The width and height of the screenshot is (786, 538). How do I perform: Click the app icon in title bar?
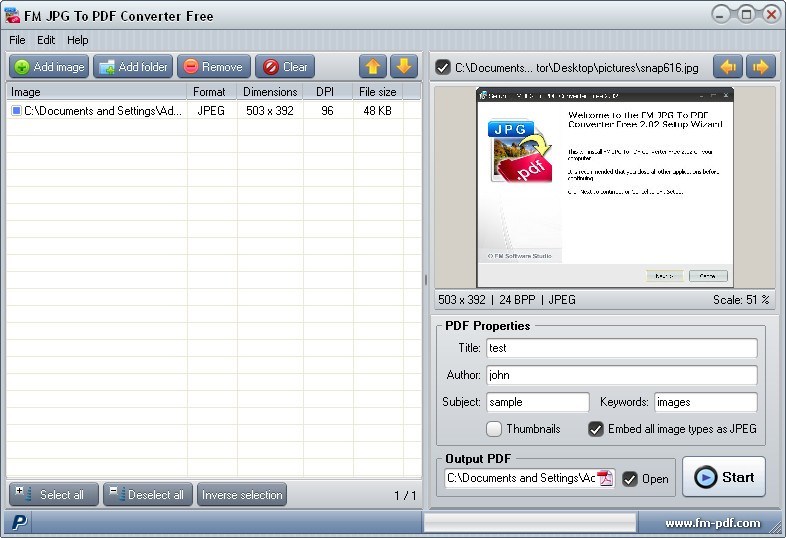coord(12,16)
